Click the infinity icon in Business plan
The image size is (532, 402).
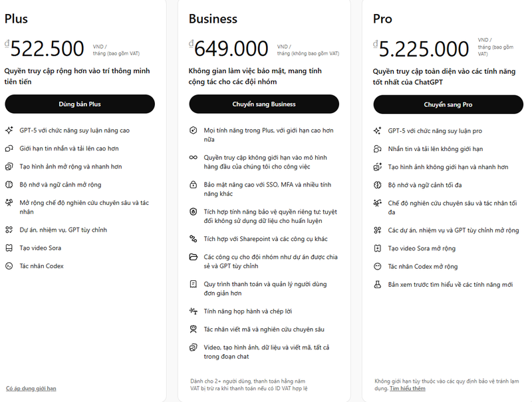pyautogui.click(x=194, y=157)
